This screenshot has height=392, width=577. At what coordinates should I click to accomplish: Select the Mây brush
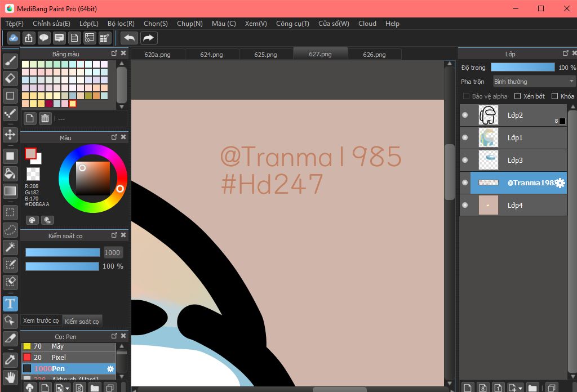click(69, 346)
